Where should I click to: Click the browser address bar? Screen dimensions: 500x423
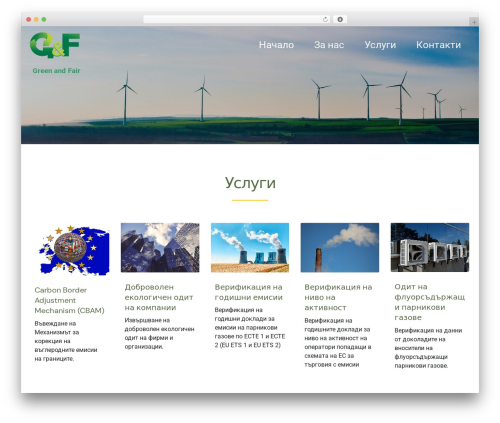tap(237, 19)
